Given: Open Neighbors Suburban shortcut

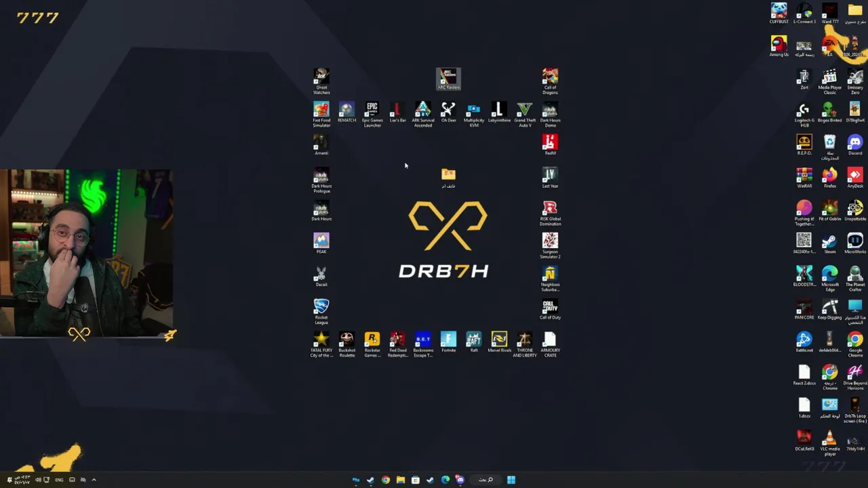Looking at the screenshot, I should tap(550, 279).
